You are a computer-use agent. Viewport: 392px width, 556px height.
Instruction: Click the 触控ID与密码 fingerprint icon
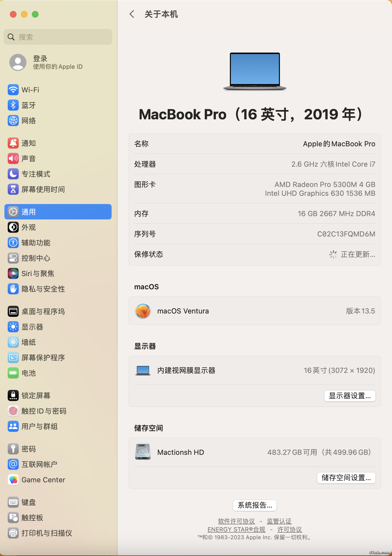coord(13,411)
